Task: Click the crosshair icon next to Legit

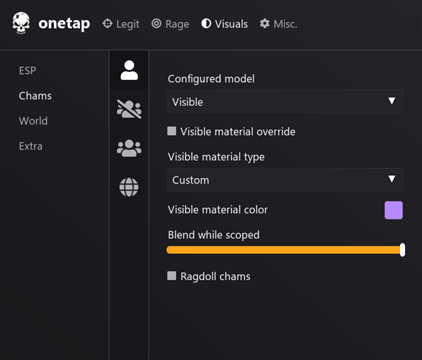Action: click(107, 24)
